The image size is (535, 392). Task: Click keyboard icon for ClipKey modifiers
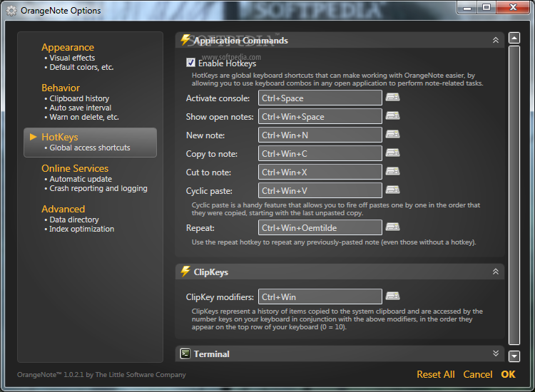[392, 296]
